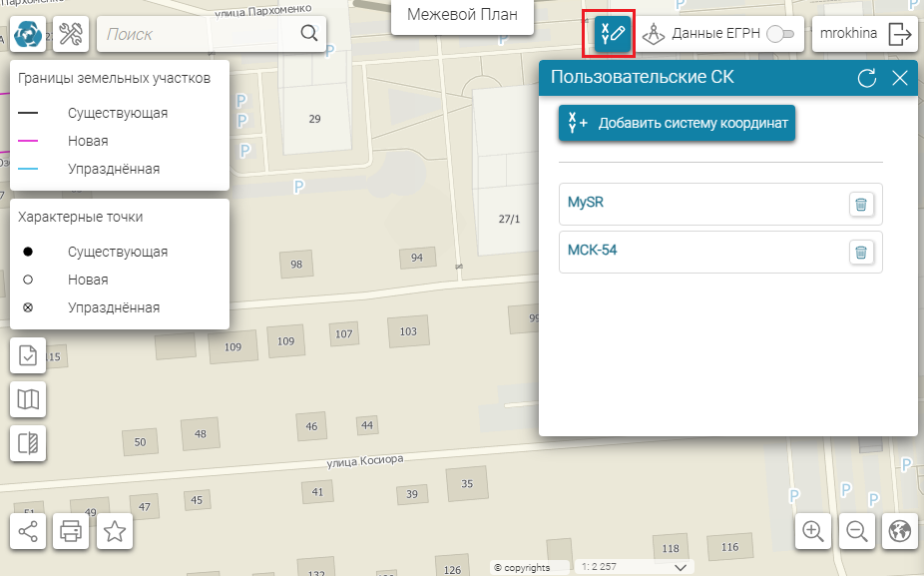The height and width of the screenshot is (576, 924).
Task: Open the tools wrench menu
Action: pos(71,34)
